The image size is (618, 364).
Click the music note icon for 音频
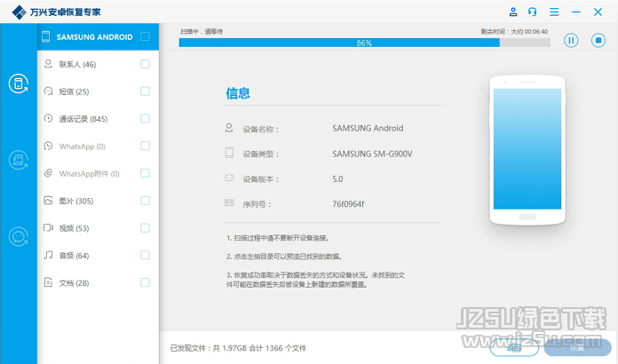[48, 256]
